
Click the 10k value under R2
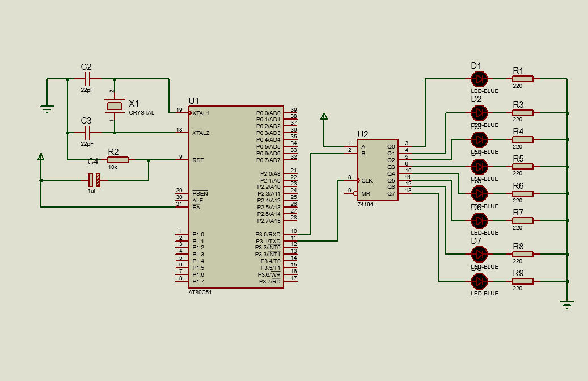tap(112, 167)
